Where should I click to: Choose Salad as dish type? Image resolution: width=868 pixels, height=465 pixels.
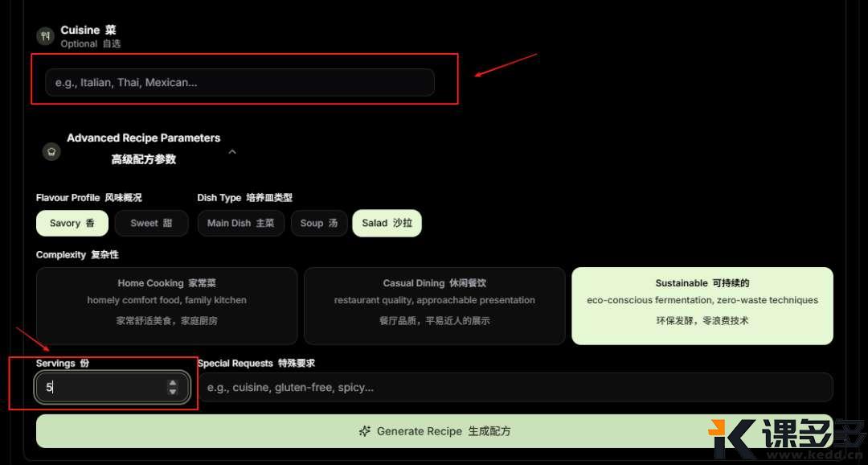point(387,224)
